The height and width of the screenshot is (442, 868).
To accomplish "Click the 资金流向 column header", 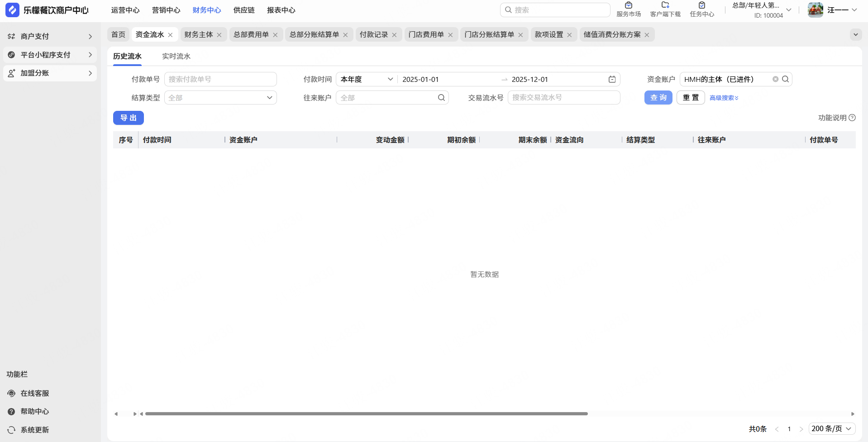I will pyautogui.click(x=569, y=140).
